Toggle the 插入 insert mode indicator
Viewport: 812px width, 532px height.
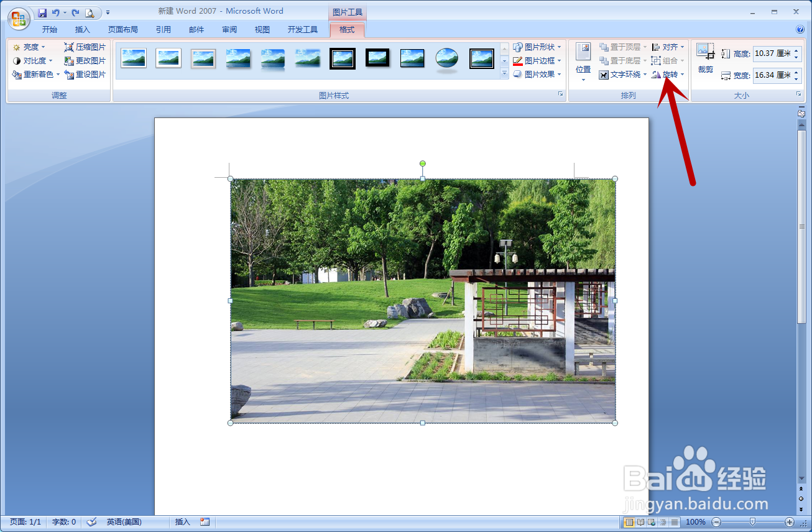pyautogui.click(x=183, y=522)
